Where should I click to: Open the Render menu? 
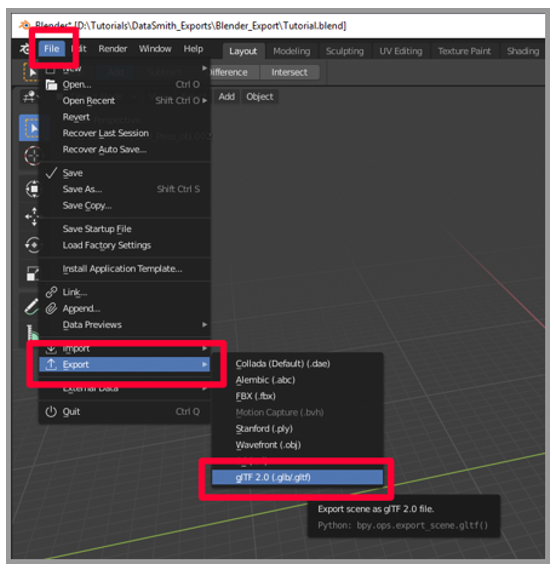[112, 49]
